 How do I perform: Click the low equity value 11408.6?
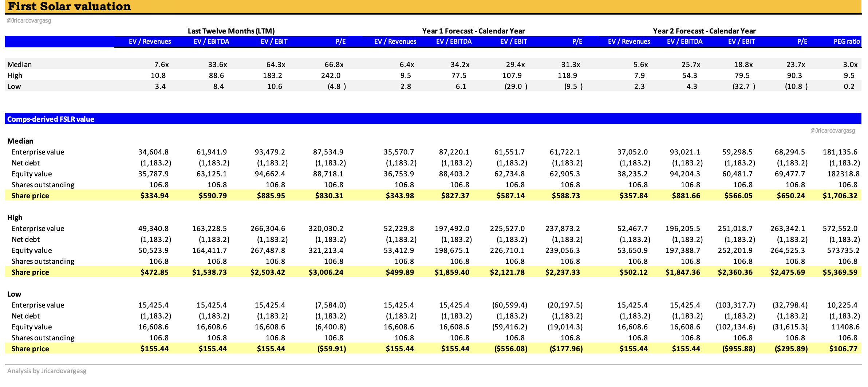pos(845,327)
